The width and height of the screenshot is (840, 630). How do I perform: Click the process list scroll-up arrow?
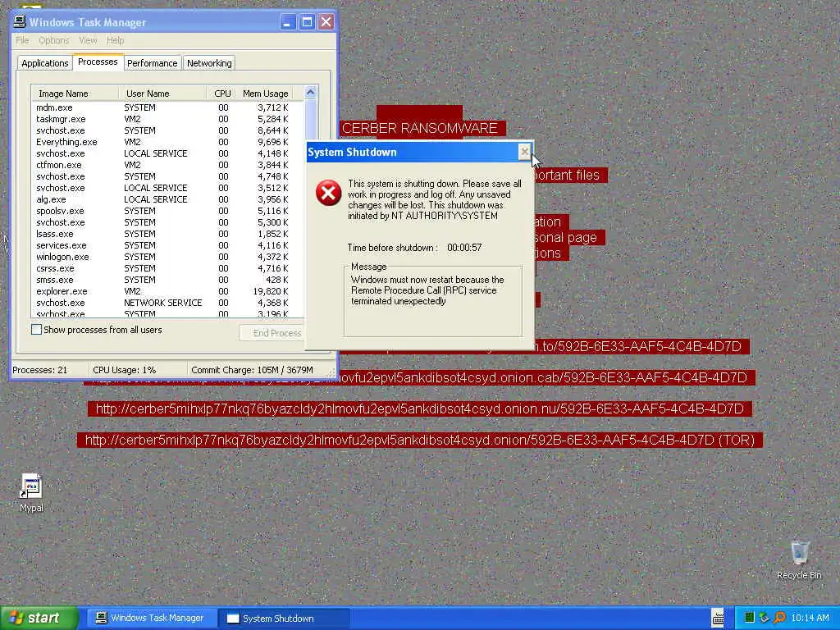tap(310, 92)
